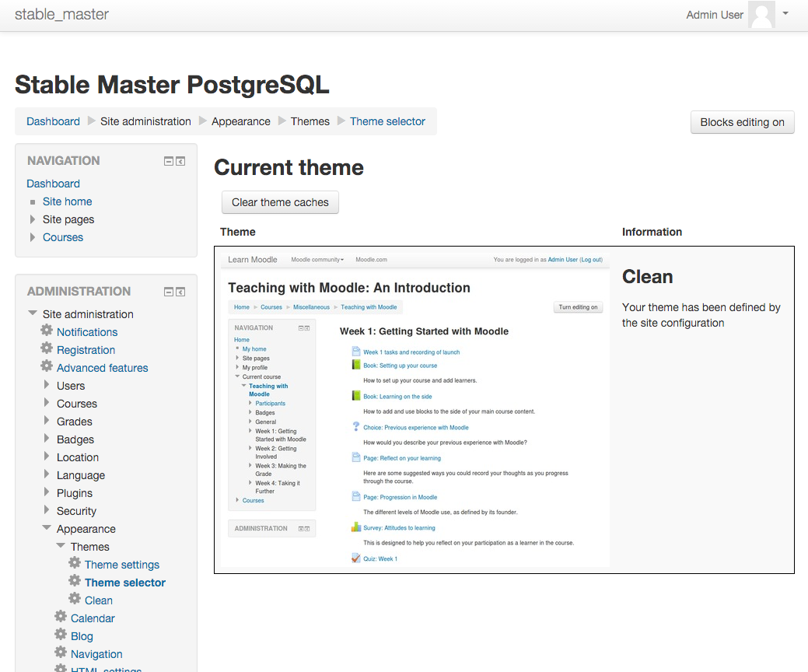Click the gear icon beside Theme settings
This screenshot has width=808, height=672.
(75, 563)
